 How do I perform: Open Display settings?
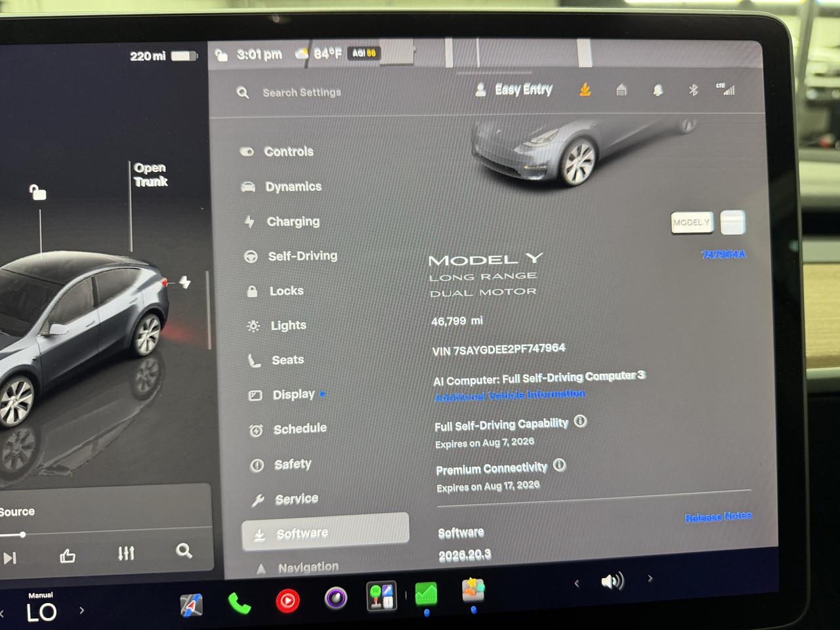pyautogui.click(x=287, y=394)
